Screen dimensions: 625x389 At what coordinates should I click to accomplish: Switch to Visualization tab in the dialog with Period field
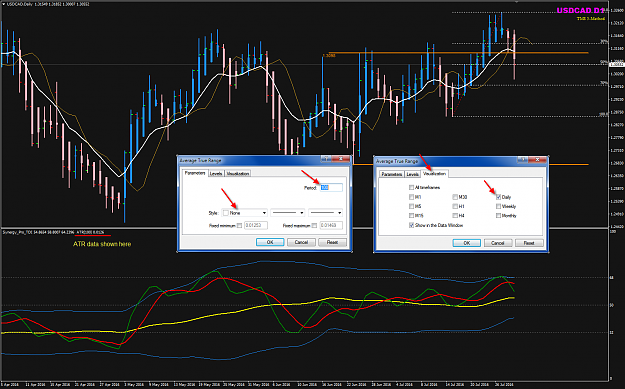coord(238,173)
